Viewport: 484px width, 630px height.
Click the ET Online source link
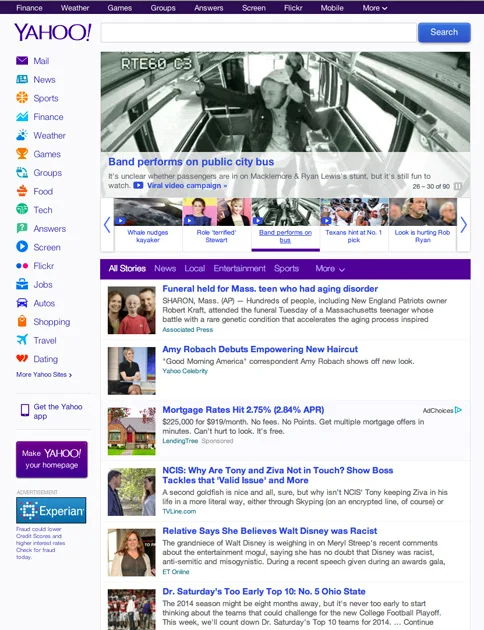(176, 572)
